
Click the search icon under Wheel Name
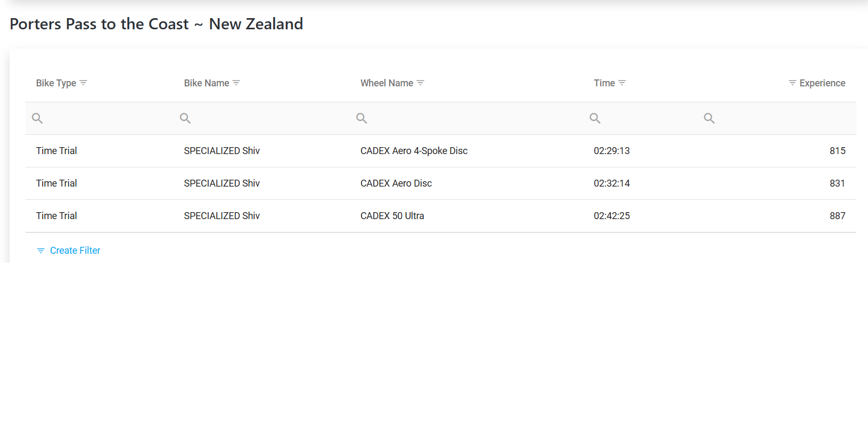pyautogui.click(x=362, y=118)
